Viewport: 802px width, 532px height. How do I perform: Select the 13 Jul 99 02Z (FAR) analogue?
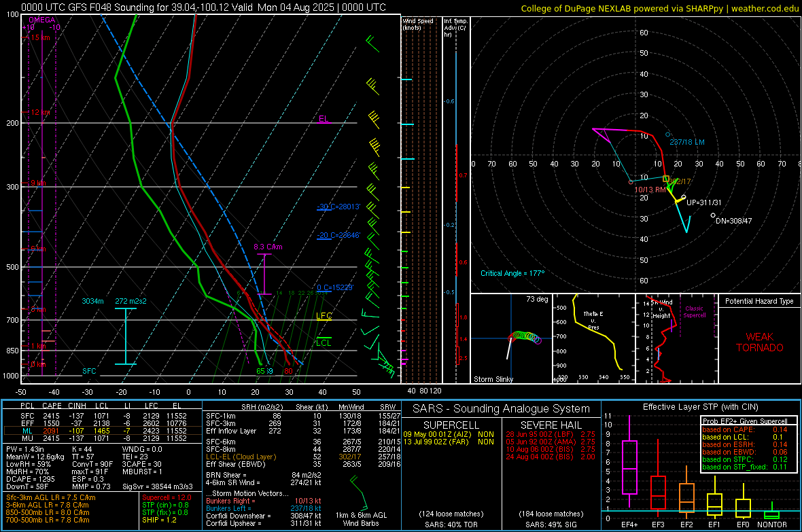[449, 442]
